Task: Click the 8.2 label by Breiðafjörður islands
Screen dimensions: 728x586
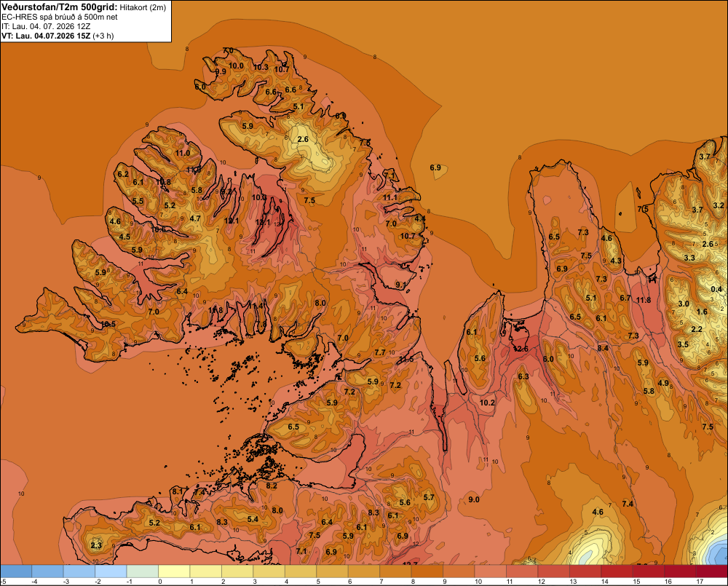Action: coord(272,486)
